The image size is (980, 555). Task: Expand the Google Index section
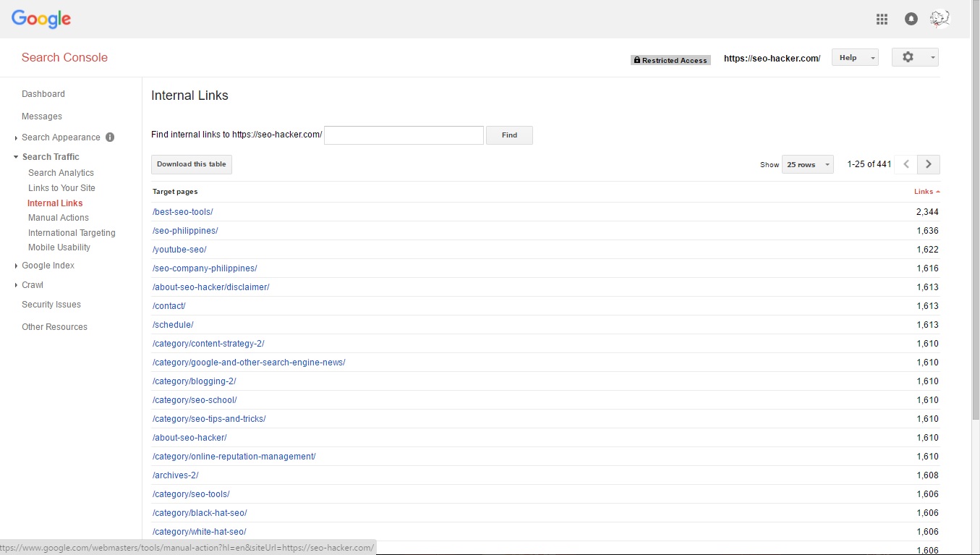tap(48, 266)
